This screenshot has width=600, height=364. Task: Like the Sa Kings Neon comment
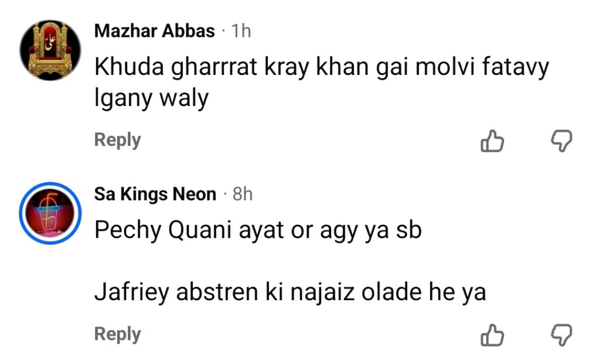[x=492, y=335]
